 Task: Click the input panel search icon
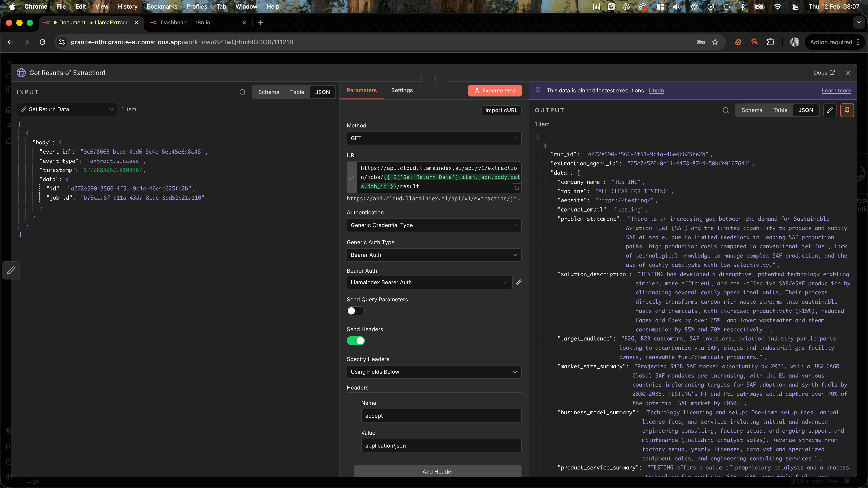pyautogui.click(x=242, y=92)
